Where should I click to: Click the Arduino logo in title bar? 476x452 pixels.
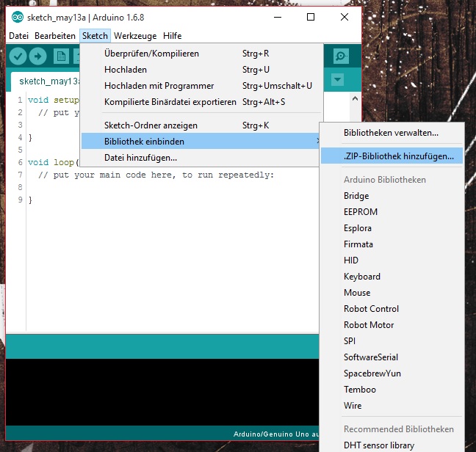coord(18,17)
